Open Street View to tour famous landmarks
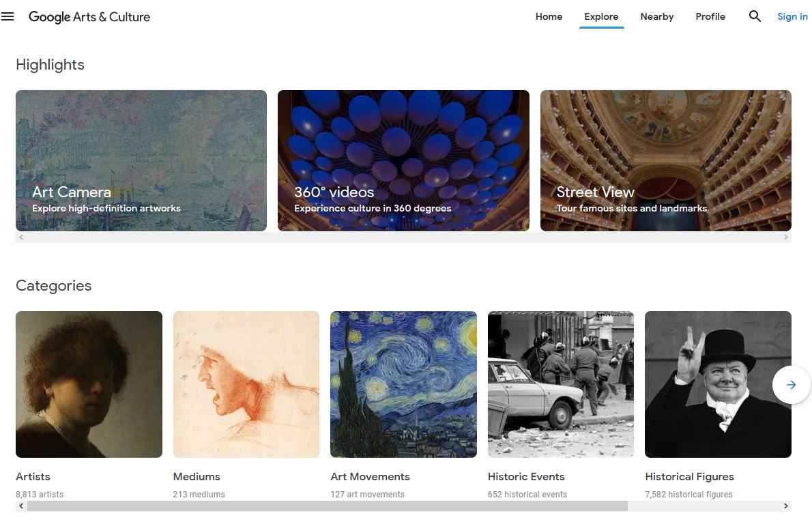 [x=665, y=160]
